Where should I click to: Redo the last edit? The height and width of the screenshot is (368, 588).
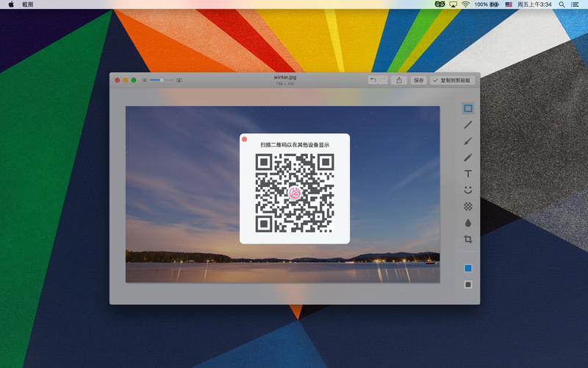click(383, 80)
